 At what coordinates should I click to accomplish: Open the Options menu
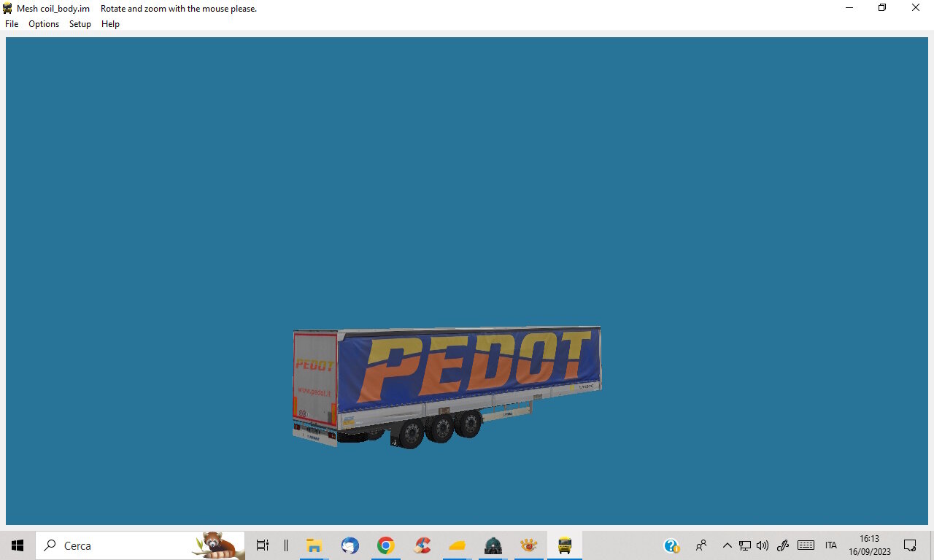click(x=44, y=24)
